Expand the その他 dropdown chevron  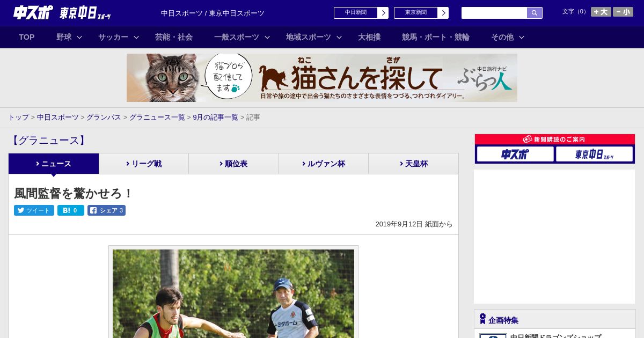pyautogui.click(x=522, y=37)
